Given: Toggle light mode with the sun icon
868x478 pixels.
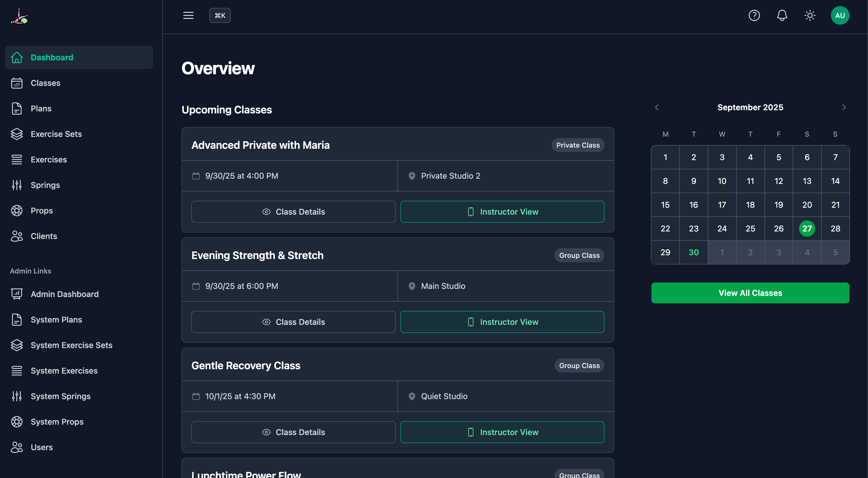Looking at the screenshot, I should (810, 15).
